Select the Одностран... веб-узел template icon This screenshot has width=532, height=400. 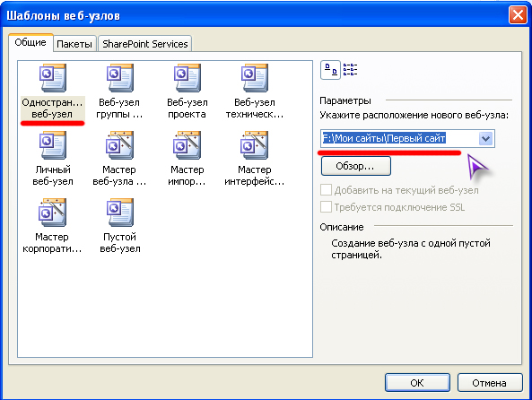[53, 78]
